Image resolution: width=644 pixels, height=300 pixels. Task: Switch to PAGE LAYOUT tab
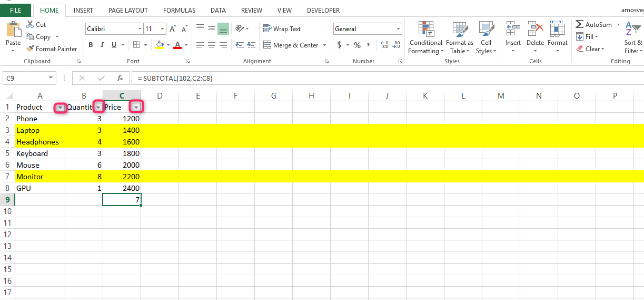pyautogui.click(x=128, y=10)
